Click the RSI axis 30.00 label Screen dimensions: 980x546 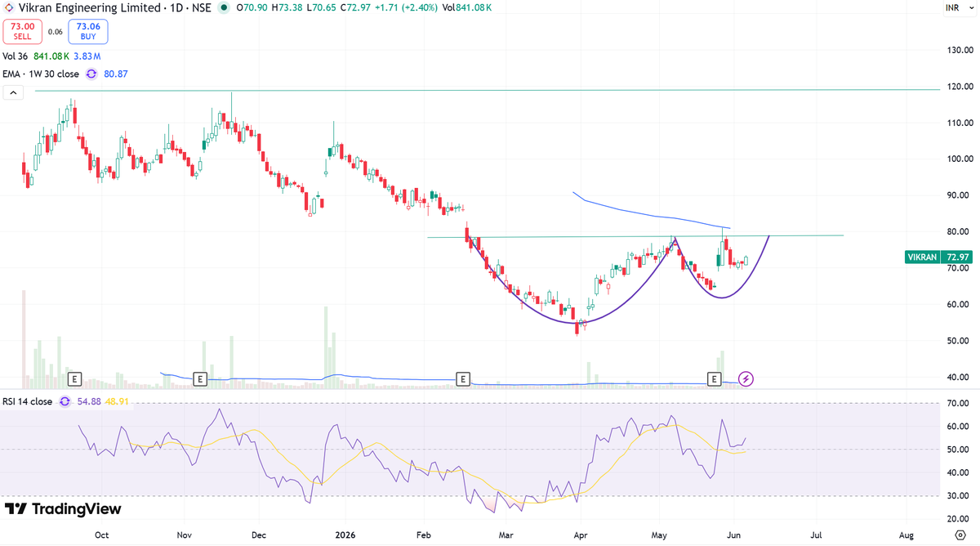click(959, 495)
